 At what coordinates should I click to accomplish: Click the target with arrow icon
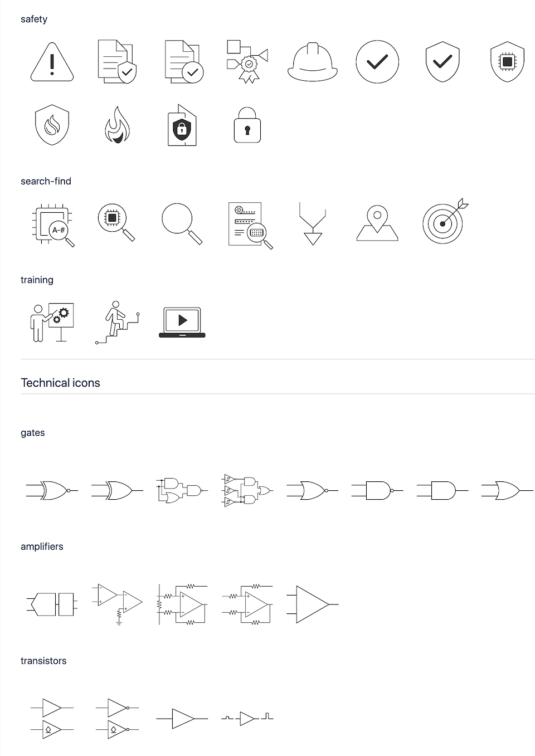pyautogui.click(x=445, y=221)
